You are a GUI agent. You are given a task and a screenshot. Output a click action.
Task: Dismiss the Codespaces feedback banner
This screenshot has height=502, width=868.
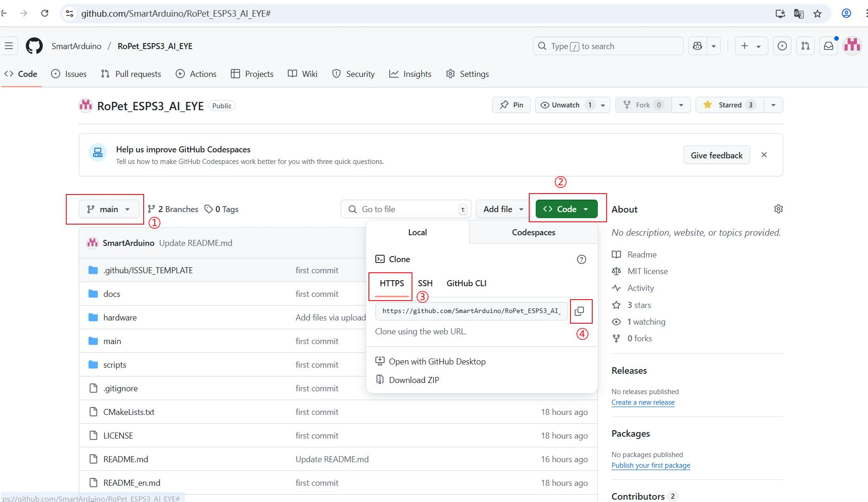point(764,155)
